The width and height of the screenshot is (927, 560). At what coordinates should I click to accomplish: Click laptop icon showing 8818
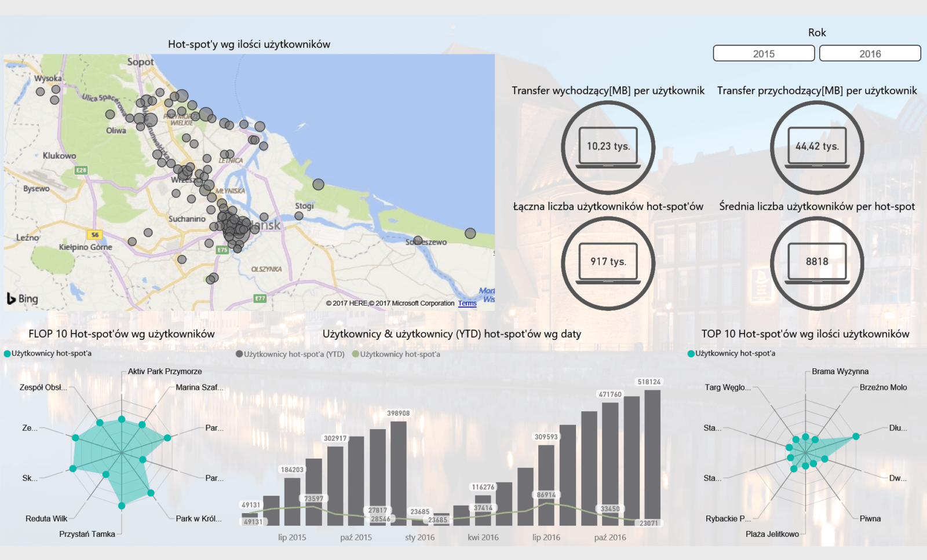[x=816, y=262]
